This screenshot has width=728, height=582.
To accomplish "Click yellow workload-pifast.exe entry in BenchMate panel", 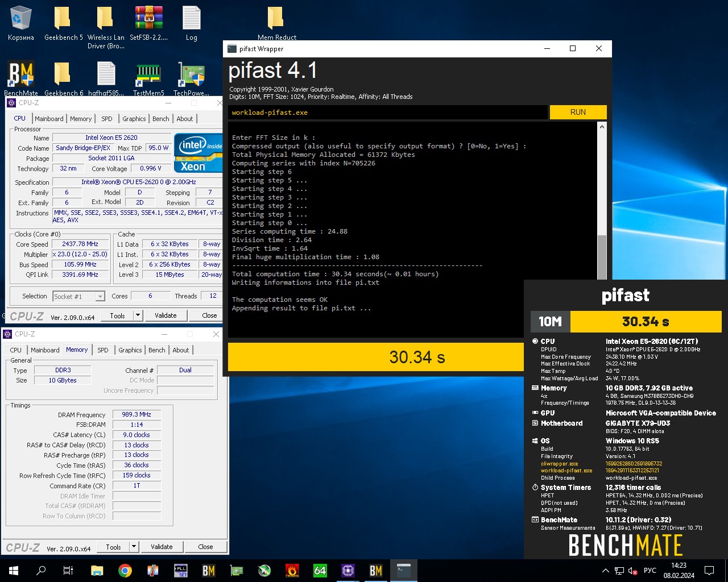I will point(566,471).
